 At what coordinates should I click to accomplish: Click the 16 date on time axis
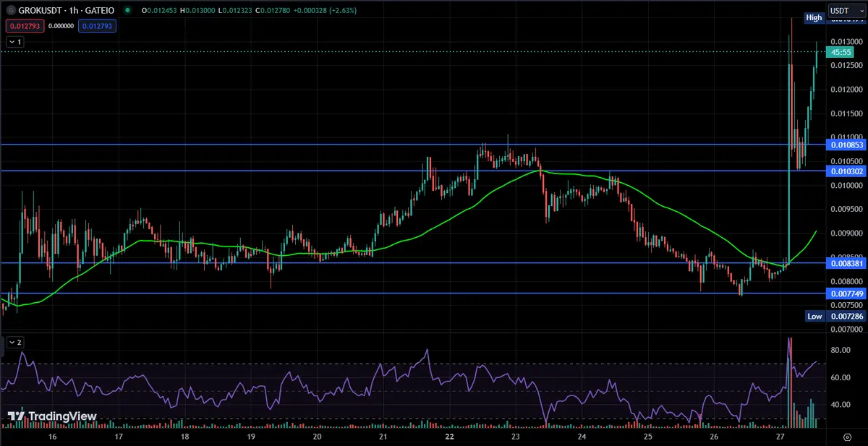(x=52, y=437)
